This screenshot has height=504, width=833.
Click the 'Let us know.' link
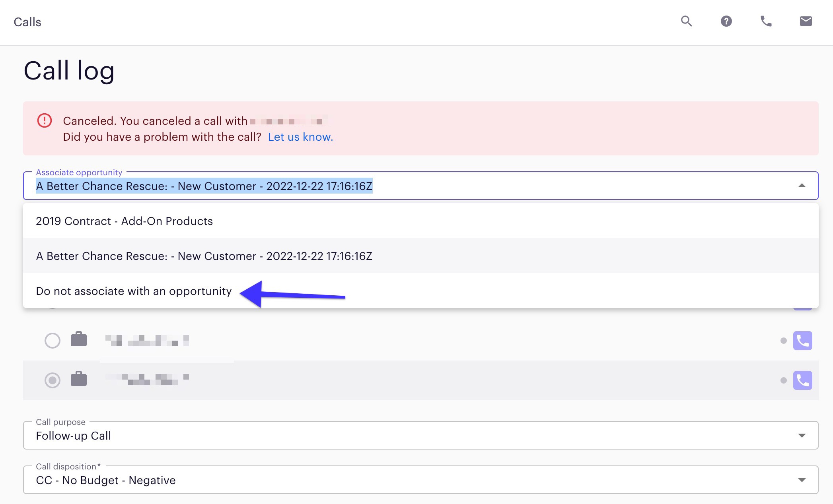pos(300,137)
